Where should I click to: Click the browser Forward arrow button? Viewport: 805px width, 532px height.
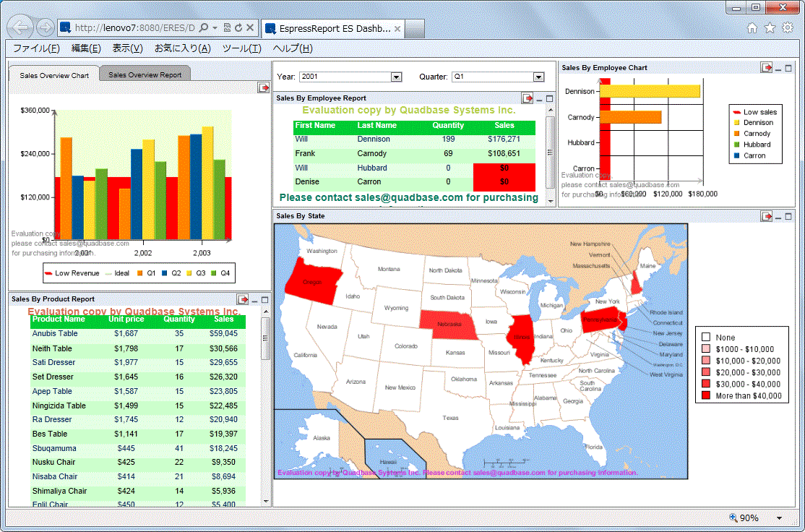click(46, 27)
